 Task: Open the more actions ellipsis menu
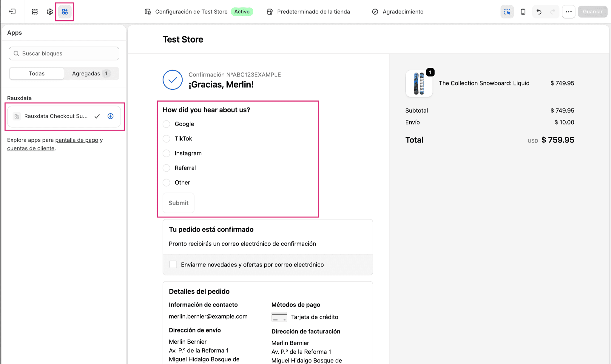point(569,12)
